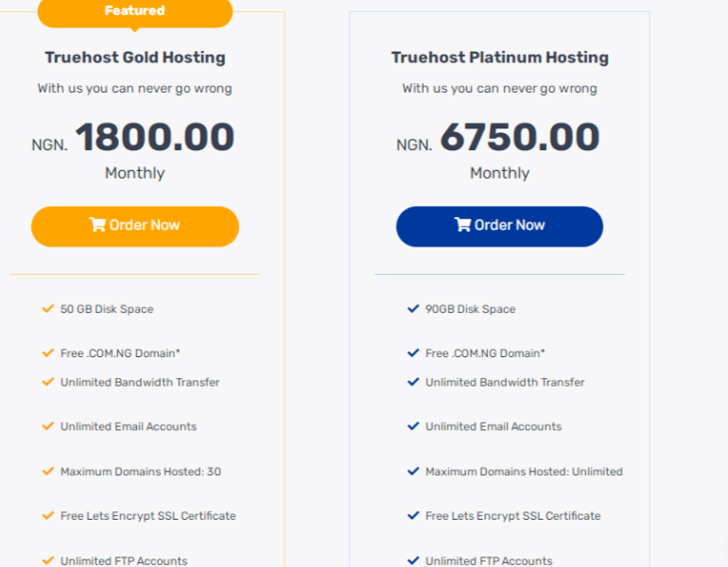Click the cart icon in Platinum Order Now
Image resolution: width=728 pixels, height=567 pixels.
pyautogui.click(x=462, y=225)
